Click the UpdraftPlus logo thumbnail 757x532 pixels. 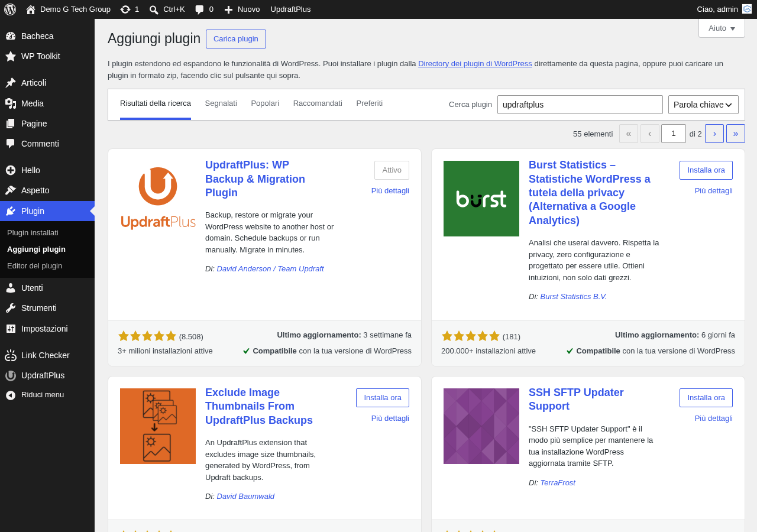click(x=158, y=199)
